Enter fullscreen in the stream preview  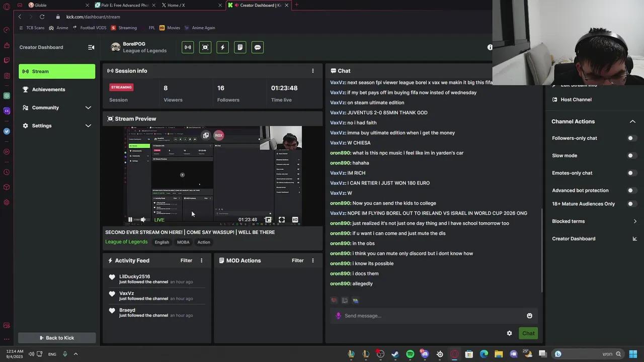point(282,220)
